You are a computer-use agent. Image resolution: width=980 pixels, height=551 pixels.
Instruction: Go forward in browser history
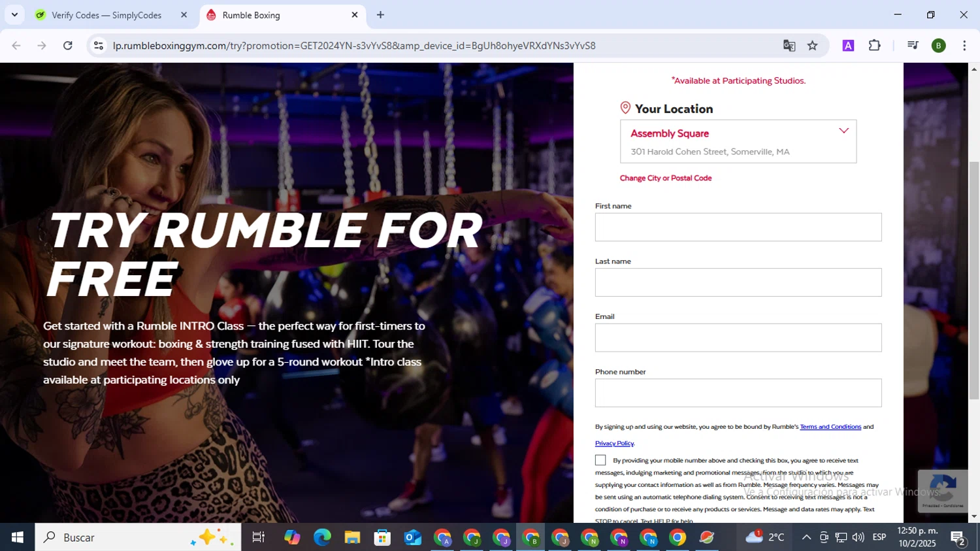[x=42, y=46]
